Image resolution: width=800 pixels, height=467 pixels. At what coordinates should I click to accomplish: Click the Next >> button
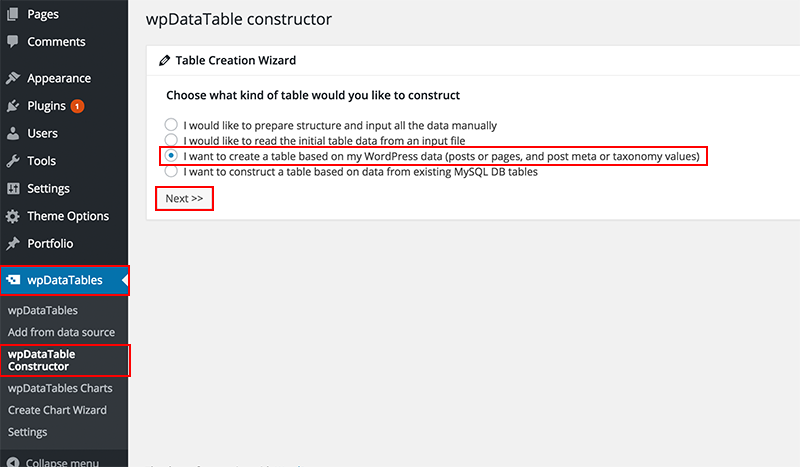coord(184,199)
